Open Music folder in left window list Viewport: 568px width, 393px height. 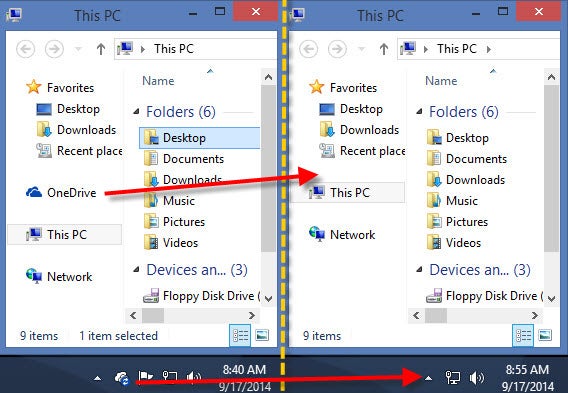pos(169,200)
